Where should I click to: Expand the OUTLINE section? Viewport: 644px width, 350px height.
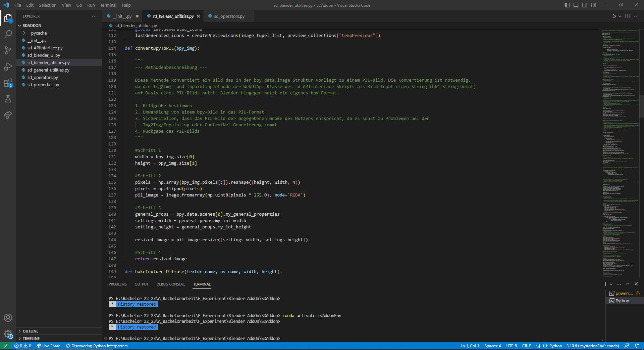coord(31,331)
